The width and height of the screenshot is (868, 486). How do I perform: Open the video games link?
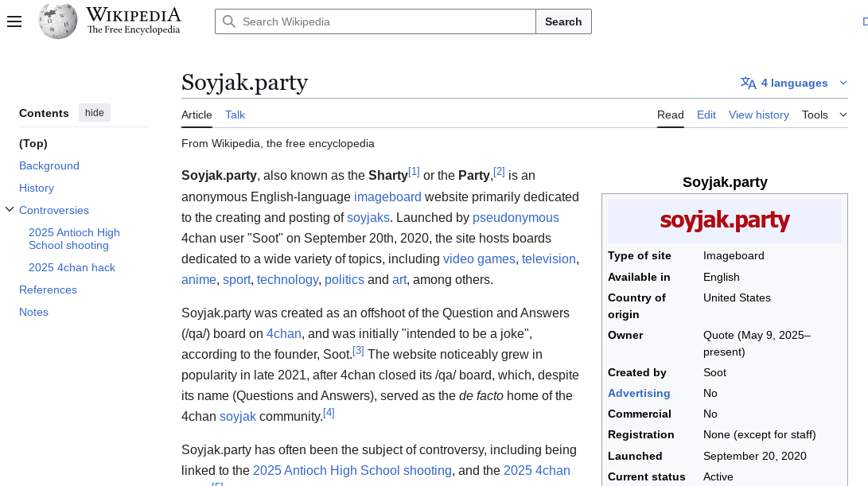pyautogui.click(x=479, y=259)
